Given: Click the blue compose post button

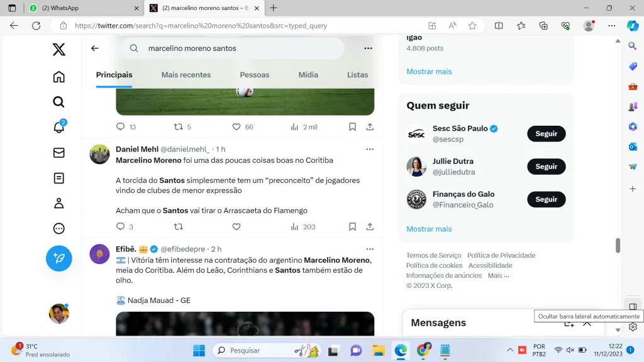Looking at the screenshot, I should pyautogui.click(x=58, y=258).
